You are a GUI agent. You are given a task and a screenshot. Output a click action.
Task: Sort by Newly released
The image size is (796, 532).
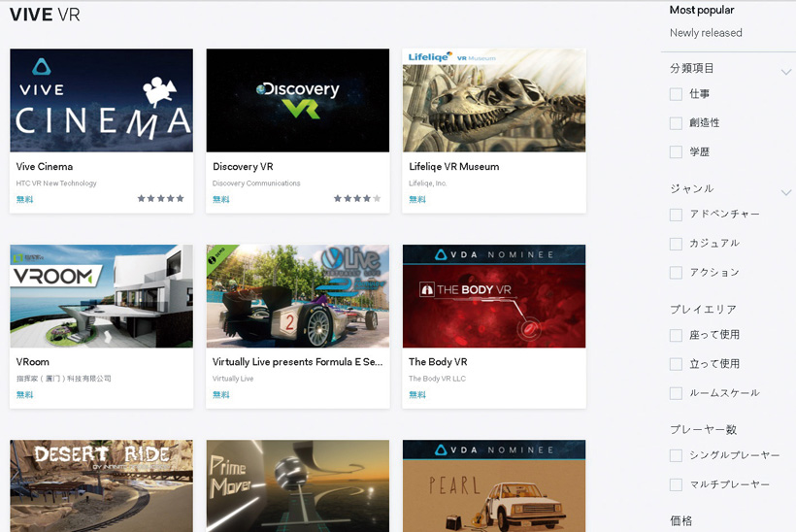[x=706, y=33]
